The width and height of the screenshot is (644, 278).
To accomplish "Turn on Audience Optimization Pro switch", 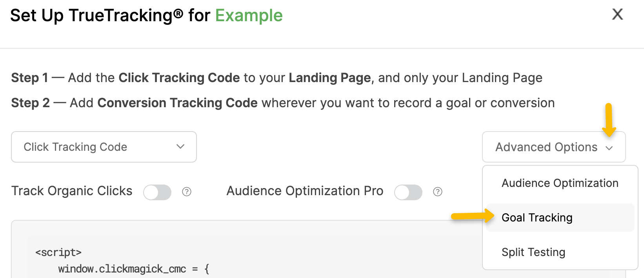I will [x=408, y=192].
